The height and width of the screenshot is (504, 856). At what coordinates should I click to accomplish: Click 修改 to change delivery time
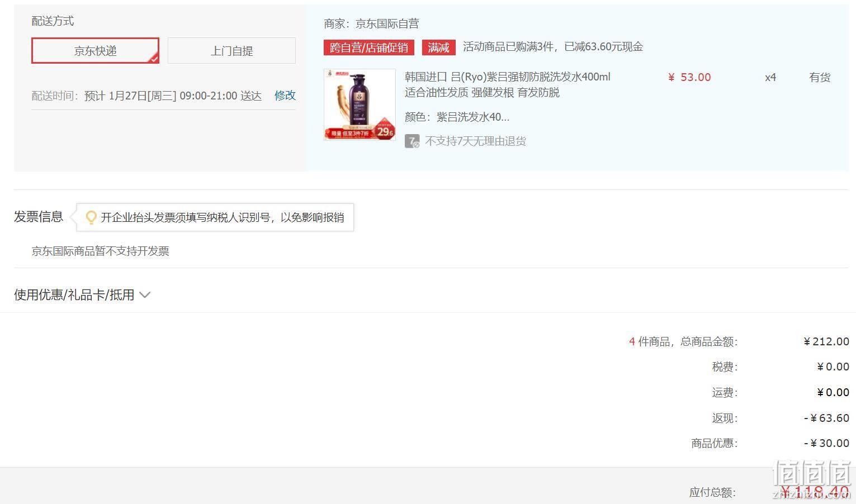(285, 96)
